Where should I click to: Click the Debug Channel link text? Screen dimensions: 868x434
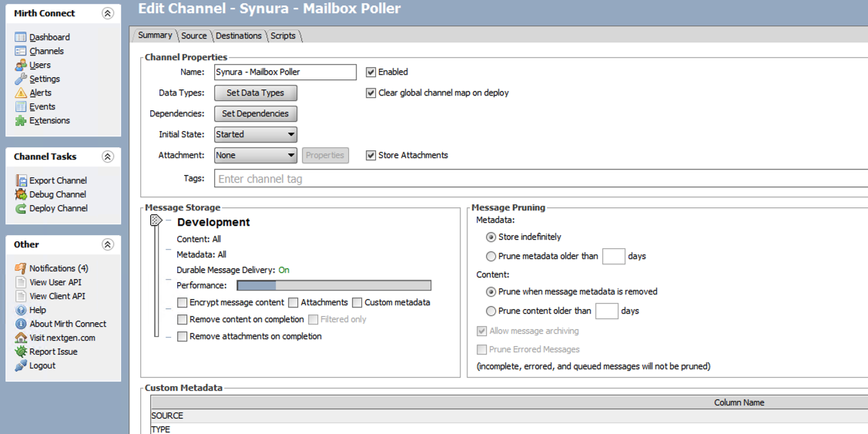58,194
